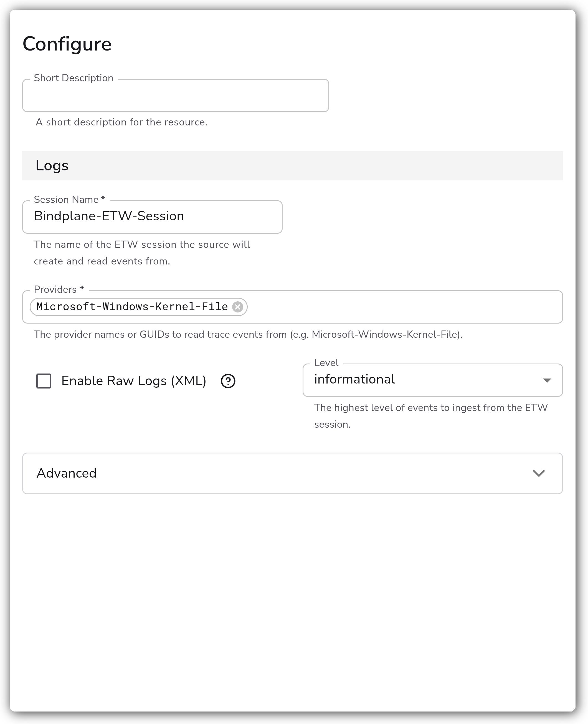
Task: Click the 'highest level of events' helper text
Action: click(x=431, y=416)
